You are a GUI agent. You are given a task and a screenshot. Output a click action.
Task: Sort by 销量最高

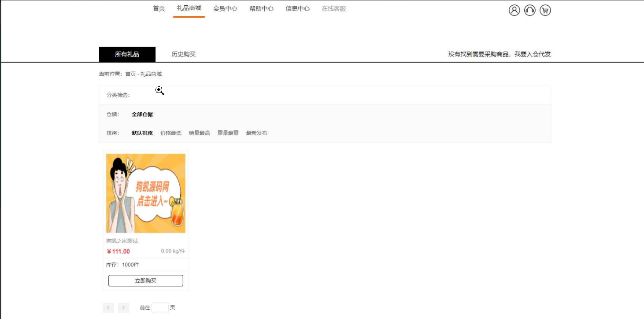pos(200,133)
